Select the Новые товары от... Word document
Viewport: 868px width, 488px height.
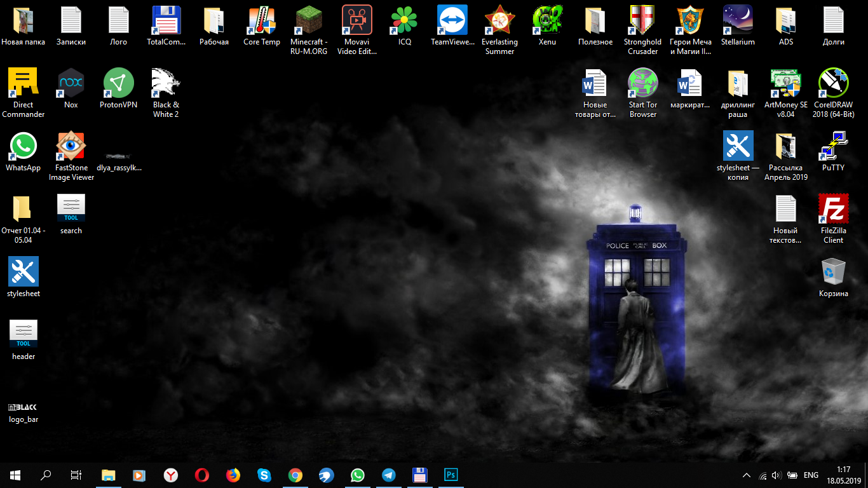click(595, 83)
